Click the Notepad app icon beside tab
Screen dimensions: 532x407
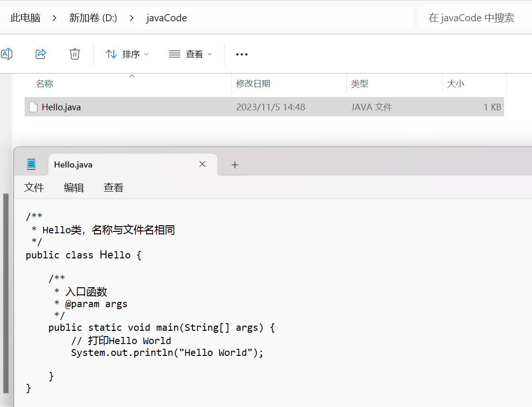pos(31,164)
